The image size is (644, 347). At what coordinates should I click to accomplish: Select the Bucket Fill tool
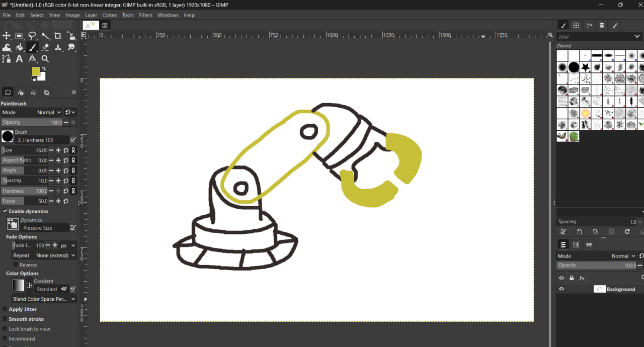tap(19, 47)
